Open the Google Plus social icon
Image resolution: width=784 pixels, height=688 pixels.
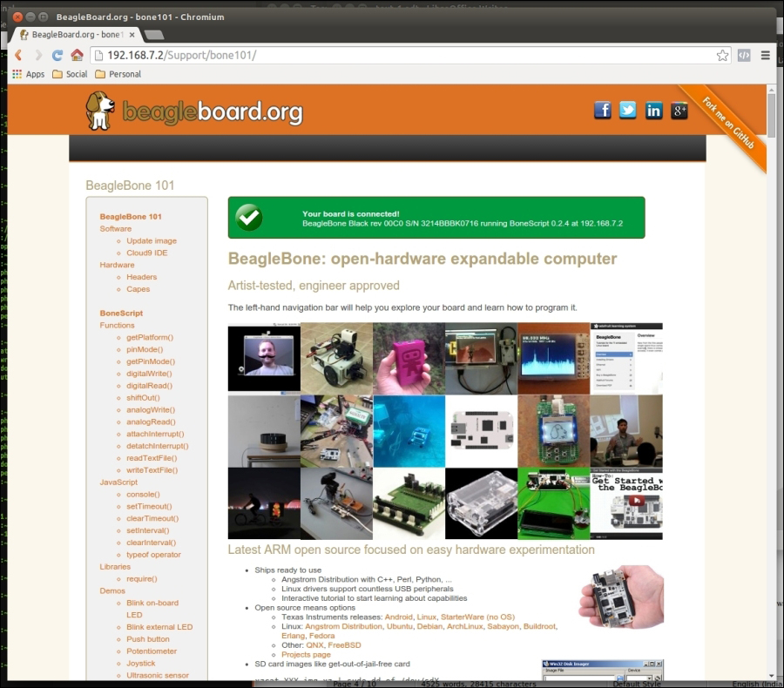679,110
